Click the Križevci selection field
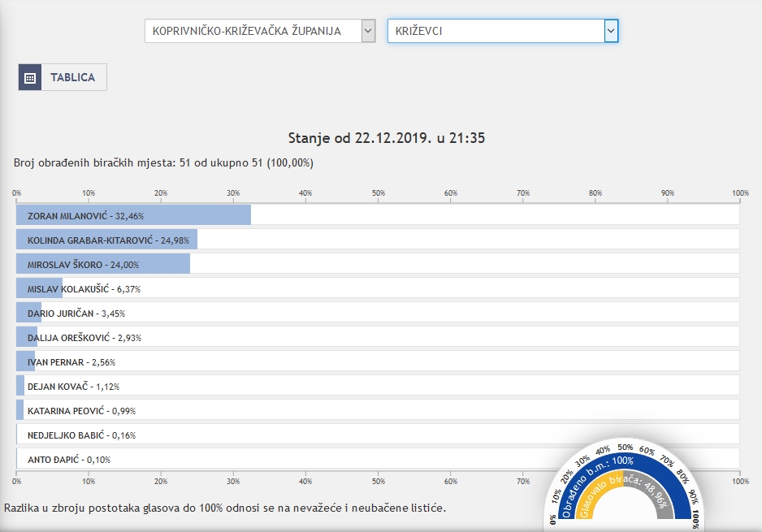The width and height of the screenshot is (762, 532). pyautogui.click(x=496, y=32)
